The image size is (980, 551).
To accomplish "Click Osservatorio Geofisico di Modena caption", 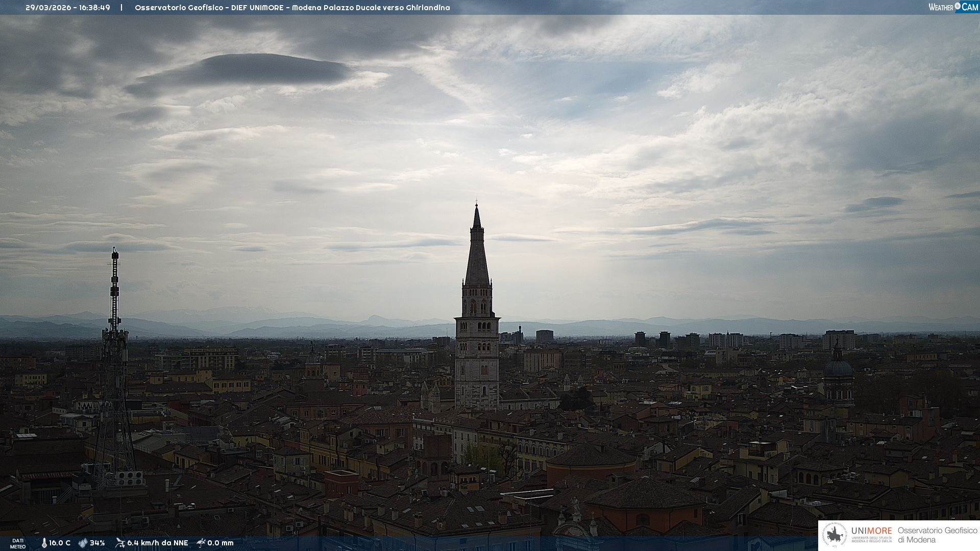I will click(x=937, y=535).
